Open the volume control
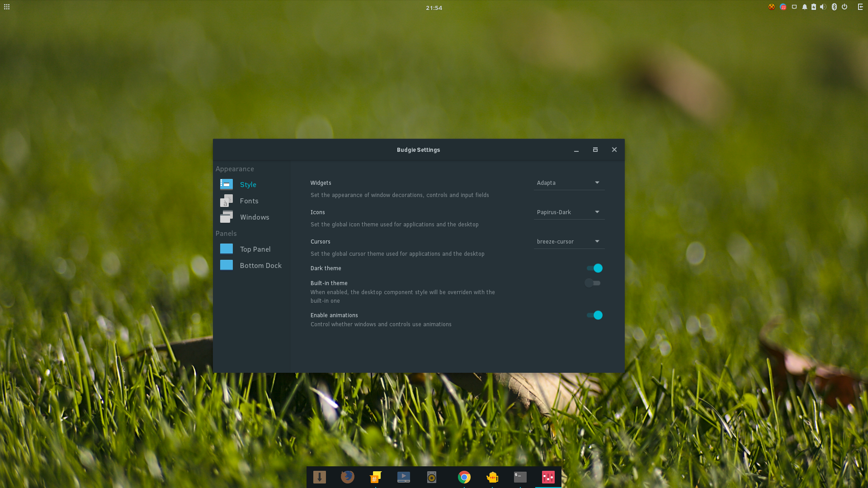This screenshot has width=868, height=488. point(823,7)
